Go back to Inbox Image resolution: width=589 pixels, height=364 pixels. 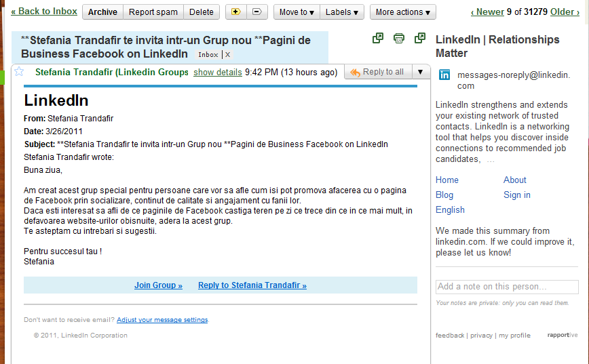[44, 12]
